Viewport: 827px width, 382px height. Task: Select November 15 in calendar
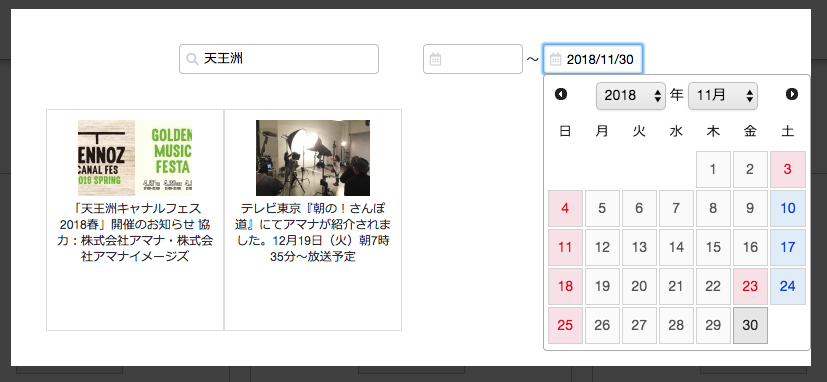tap(713, 247)
